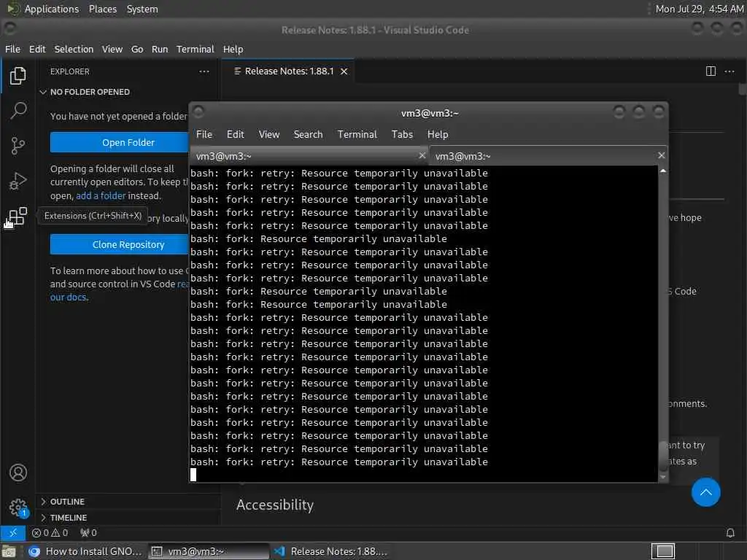Expand the TIMELINE section
Screen dimensions: 747x560
43,518
